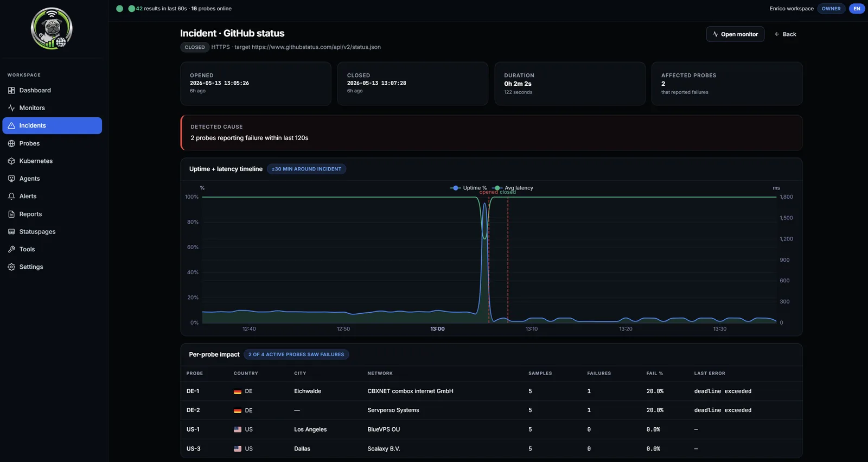868x462 pixels.
Task: Click the Monitors pulse icon
Action: pyautogui.click(x=11, y=108)
